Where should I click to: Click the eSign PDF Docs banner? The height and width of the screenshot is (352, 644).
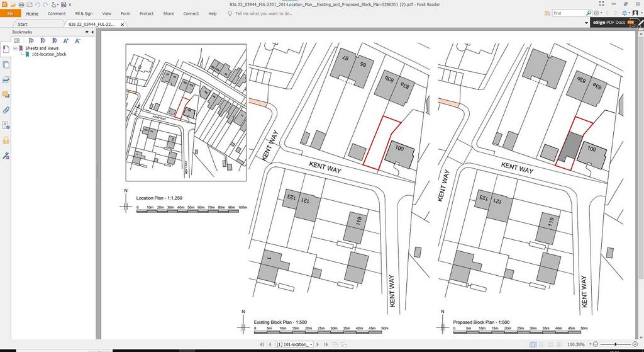614,23
